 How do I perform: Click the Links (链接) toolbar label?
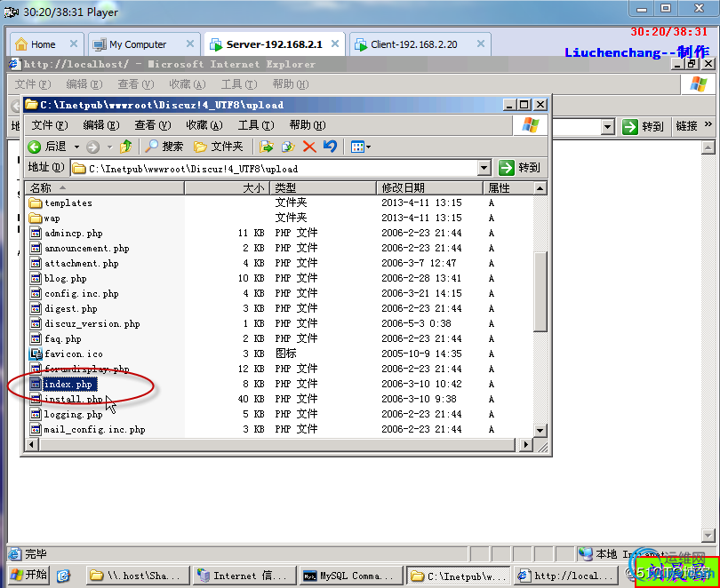point(687,125)
